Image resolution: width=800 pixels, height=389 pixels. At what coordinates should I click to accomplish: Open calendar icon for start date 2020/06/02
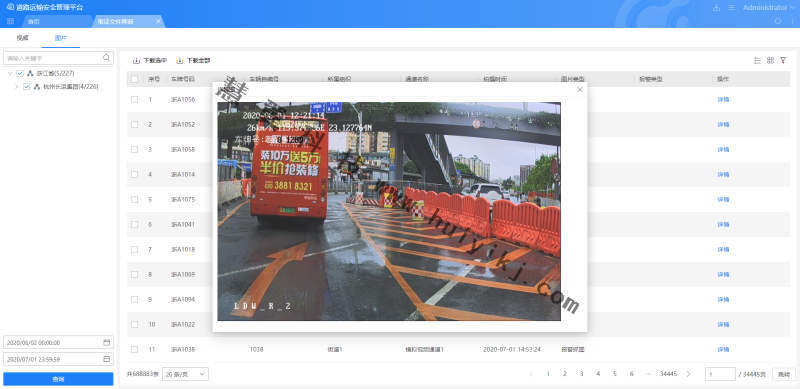click(x=107, y=342)
